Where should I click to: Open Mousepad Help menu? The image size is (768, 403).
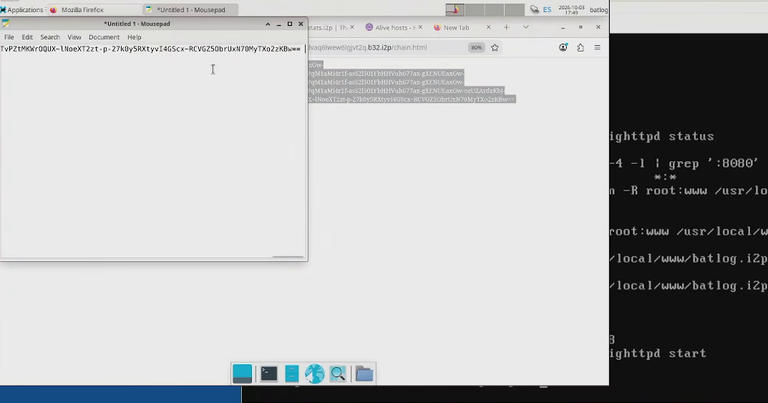(x=134, y=37)
